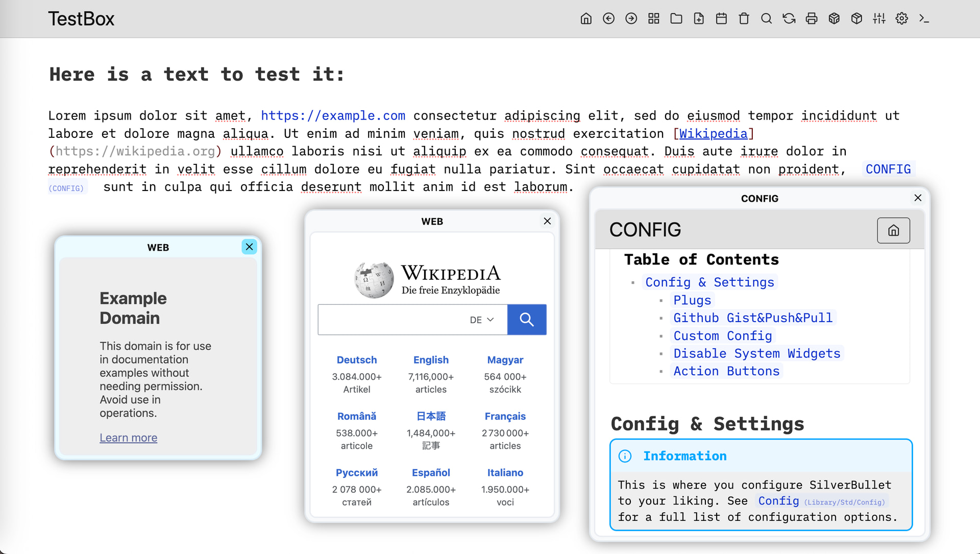Click the trash delete icon

[744, 19]
